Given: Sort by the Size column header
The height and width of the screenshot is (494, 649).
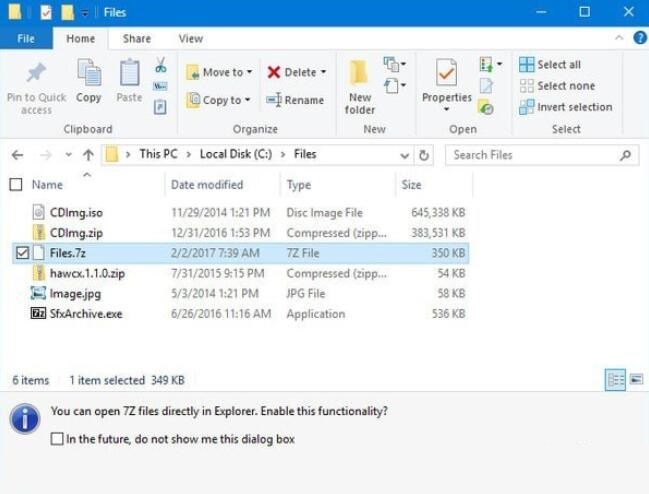Looking at the screenshot, I should 411,185.
